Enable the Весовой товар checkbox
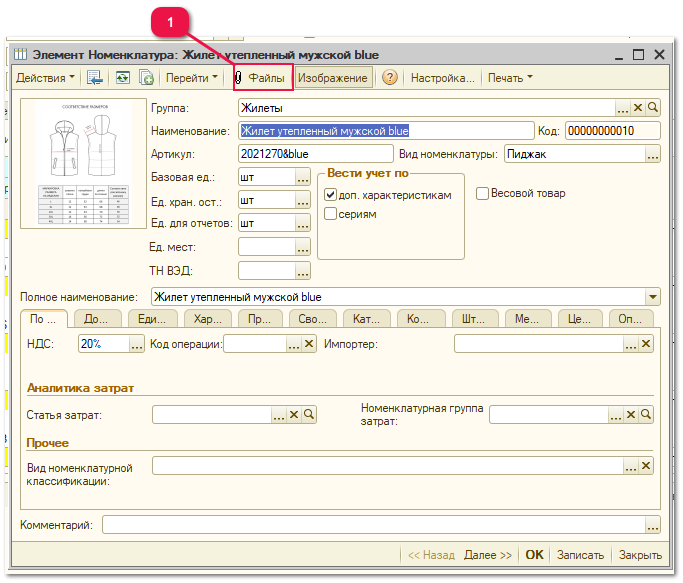683x583 pixels. pyautogui.click(x=482, y=193)
